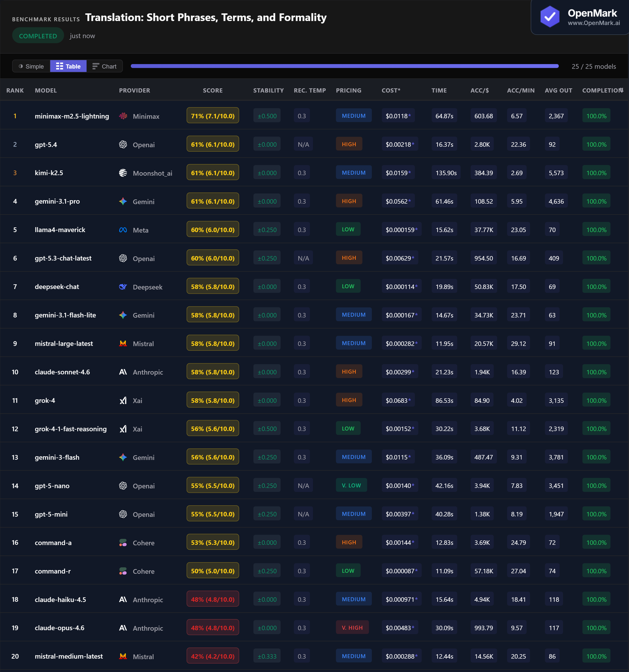Click Anthropic icon beside claude-sonnet-4.6
Screen dimensions: 629x672
pyautogui.click(x=123, y=372)
